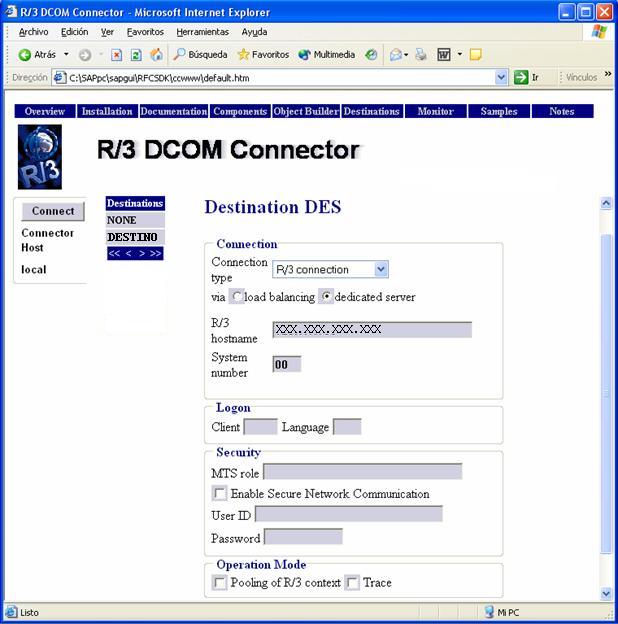Open the Samples tab

point(499,111)
